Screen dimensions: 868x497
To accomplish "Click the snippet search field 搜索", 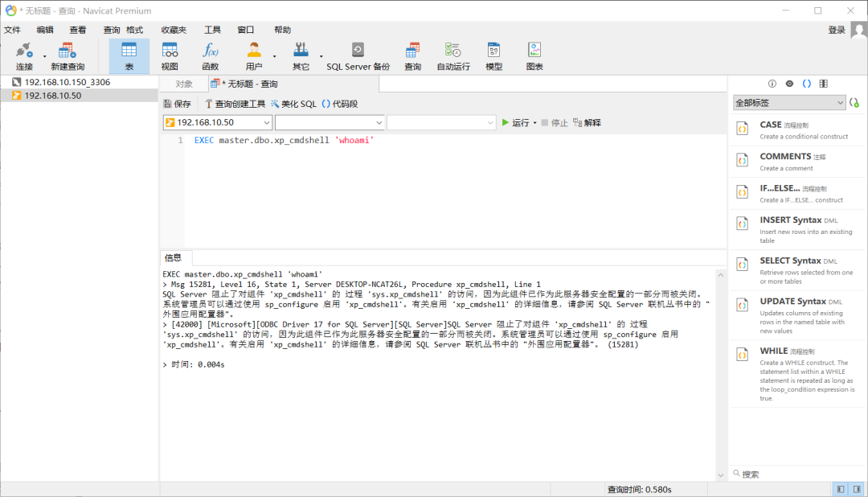I will 797,474.
